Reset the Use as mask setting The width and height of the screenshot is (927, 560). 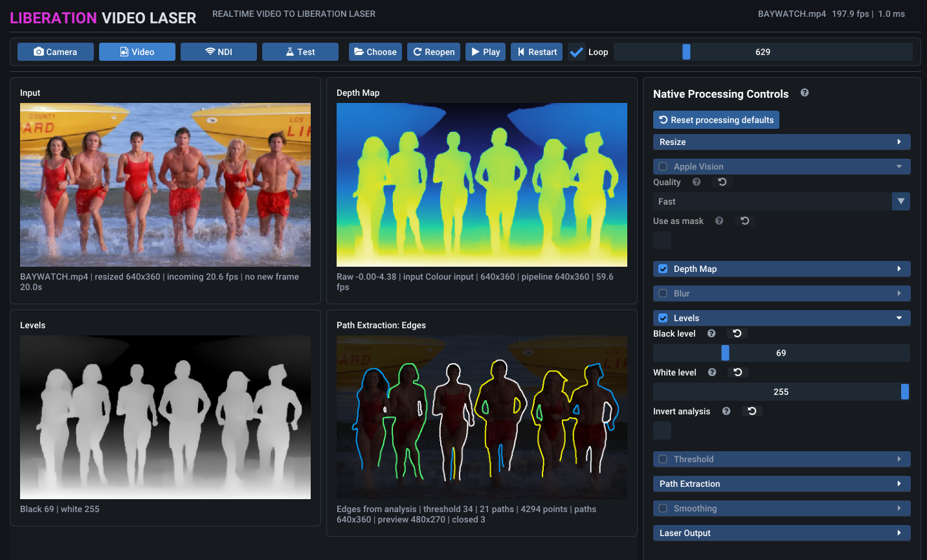745,221
